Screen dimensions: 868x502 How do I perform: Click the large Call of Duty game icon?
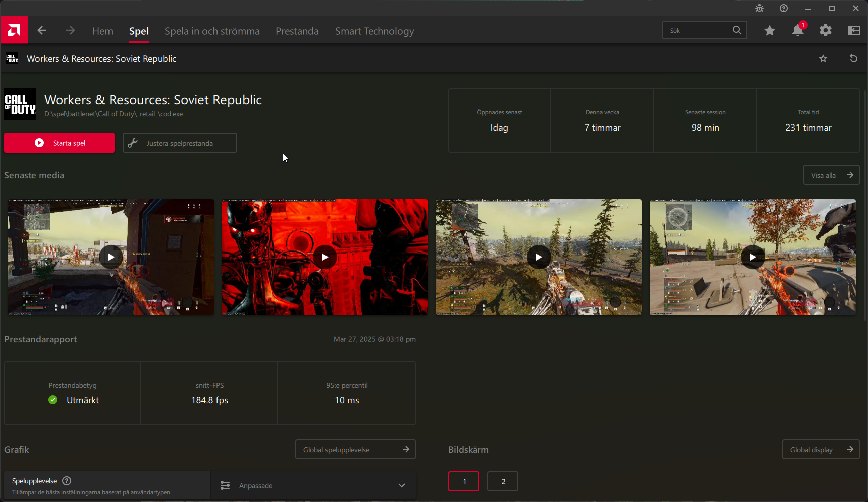(20, 104)
